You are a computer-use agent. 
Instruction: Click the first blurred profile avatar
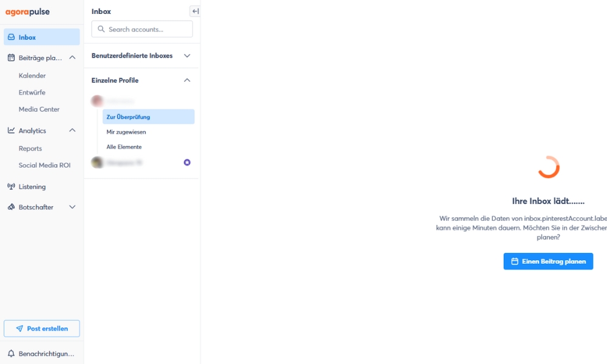(x=97, y=101)
